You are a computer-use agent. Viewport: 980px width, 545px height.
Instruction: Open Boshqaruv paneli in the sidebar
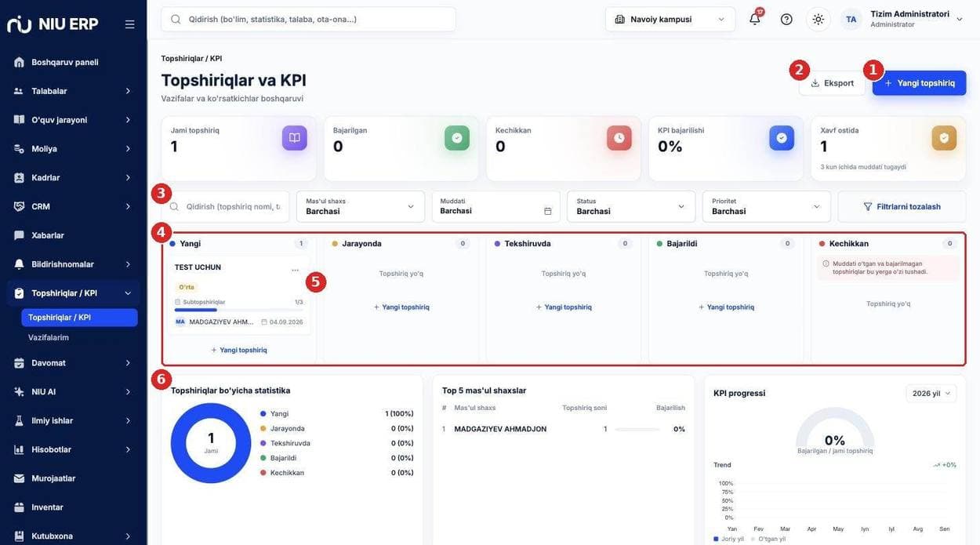pyautogui.click(x=74, y=62)
